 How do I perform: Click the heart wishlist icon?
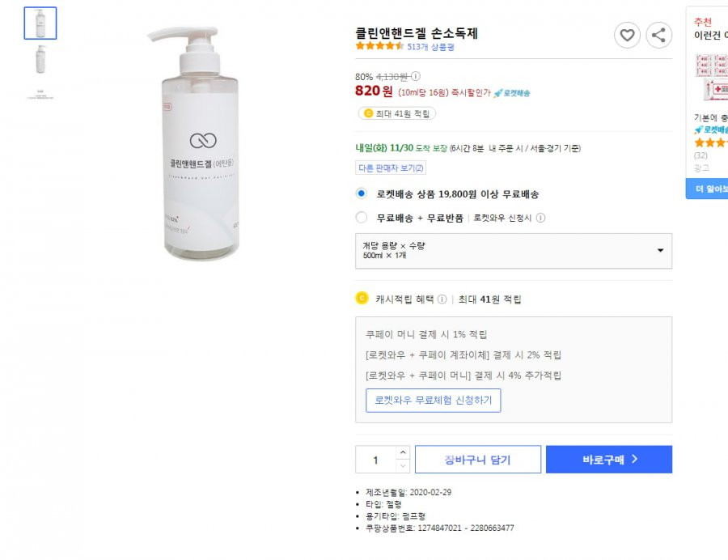point(627,35)
